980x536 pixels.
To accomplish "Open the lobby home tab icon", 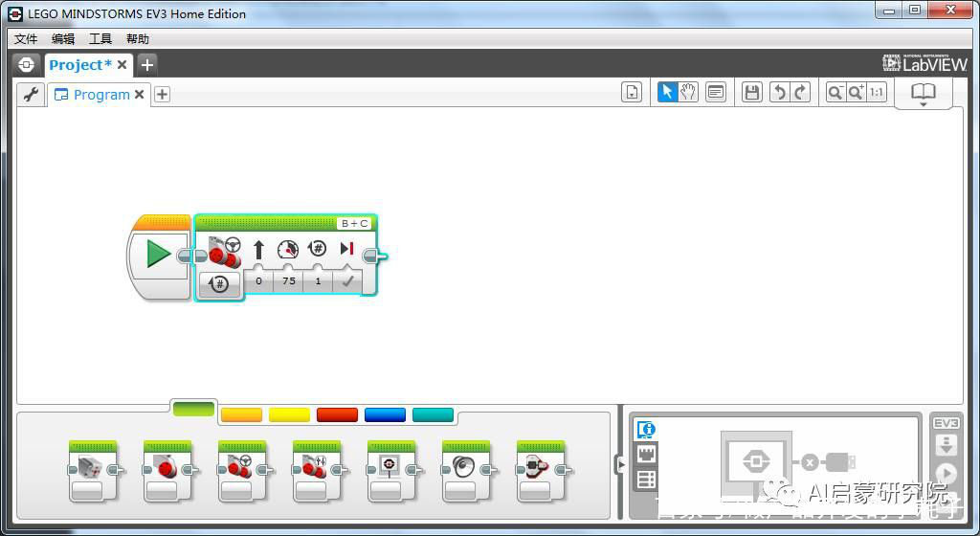I will tap(26, 65).
